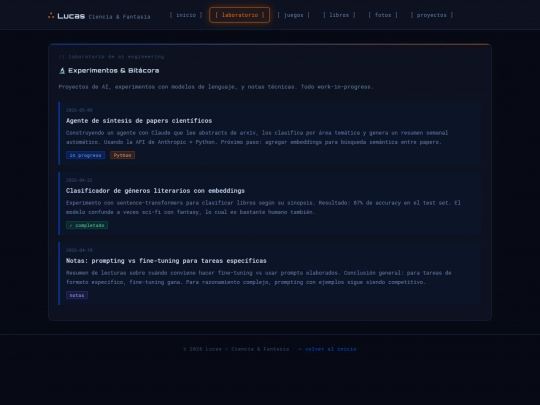The height and width of the screenshot is (405, 540).
Task: Click the 2026-04-22 date on second entry
Action: click(79, 180)
